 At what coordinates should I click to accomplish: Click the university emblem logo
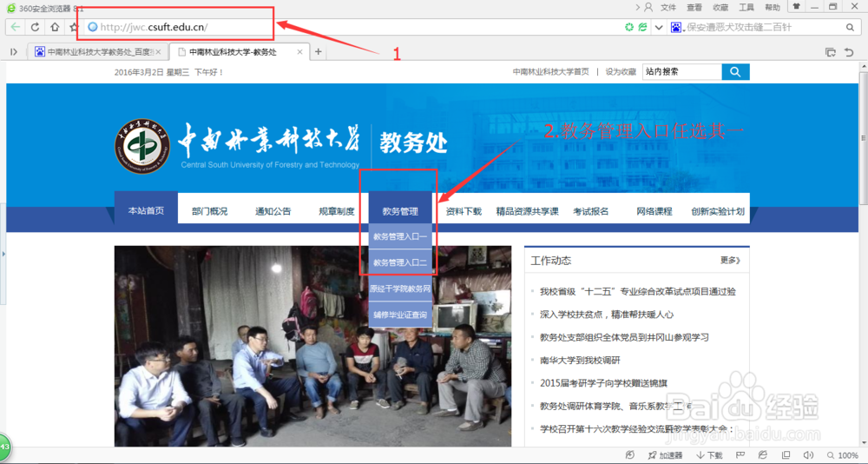click(142, 146)
